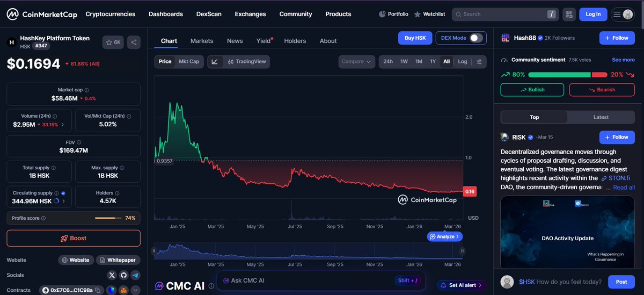This screenshot has height=295, width=644.
Task: Switch to the Holders tab
Action: click(295, 41)
